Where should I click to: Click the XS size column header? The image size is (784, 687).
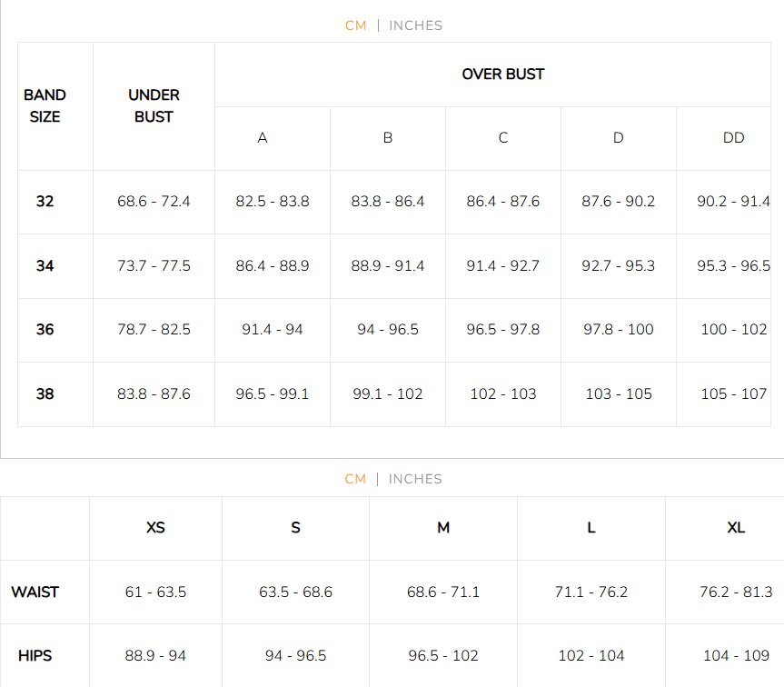[x=155, y=528]
